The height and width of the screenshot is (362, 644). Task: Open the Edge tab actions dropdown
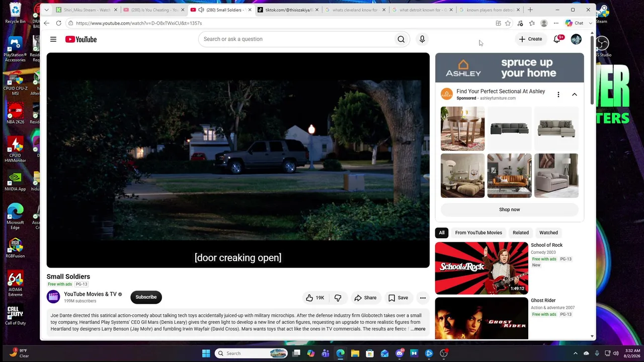click(46, 10)
